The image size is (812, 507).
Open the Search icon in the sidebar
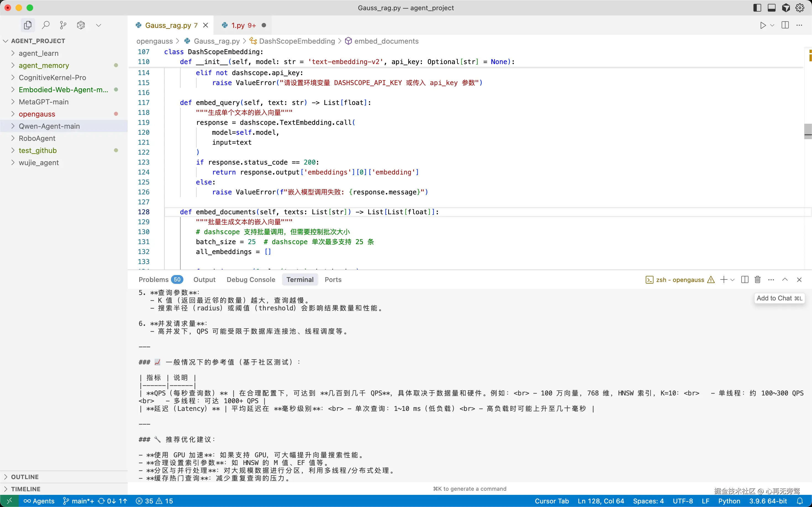click(x=46, y=25)
